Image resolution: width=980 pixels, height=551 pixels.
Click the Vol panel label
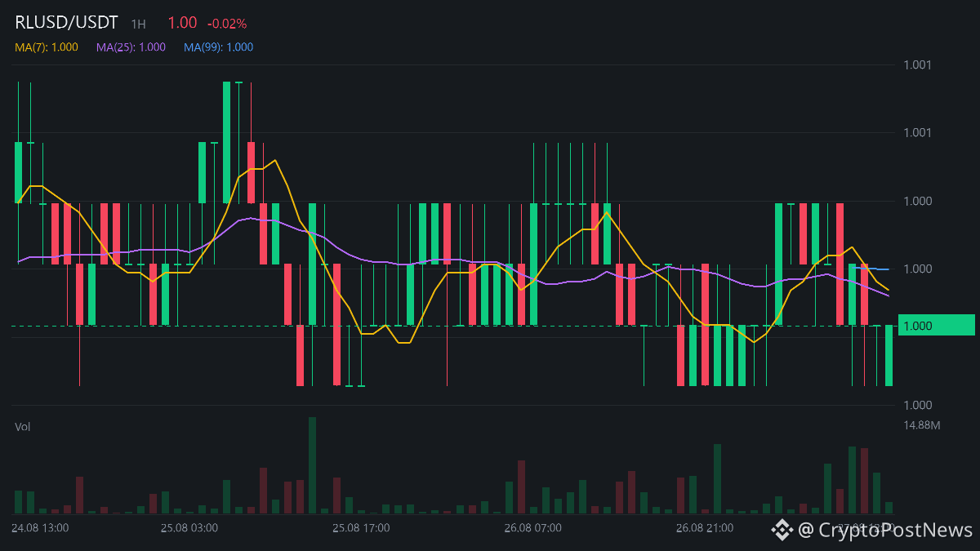(x=23, y=427)
